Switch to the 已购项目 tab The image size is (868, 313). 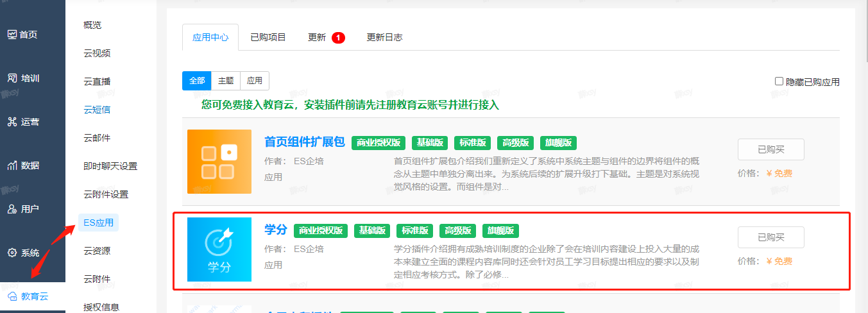[x=268, y=37]
